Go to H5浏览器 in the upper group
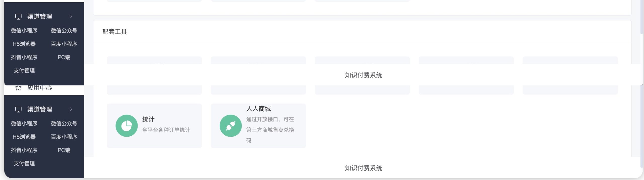 point(24,44)
